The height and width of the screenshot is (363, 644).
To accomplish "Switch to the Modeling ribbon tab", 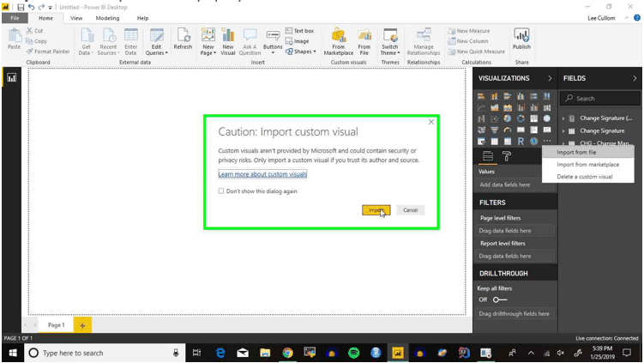I will [x=107, y=18].
